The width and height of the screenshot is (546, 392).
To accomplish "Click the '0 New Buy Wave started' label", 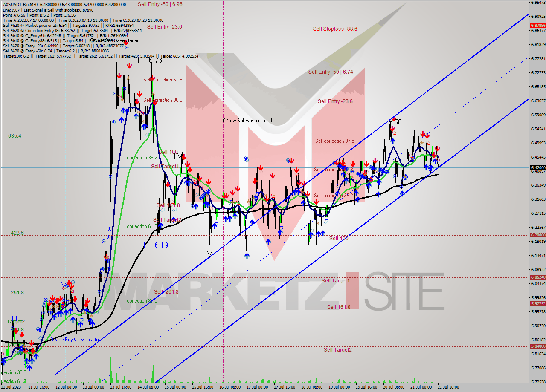I will tap(76, 340).
